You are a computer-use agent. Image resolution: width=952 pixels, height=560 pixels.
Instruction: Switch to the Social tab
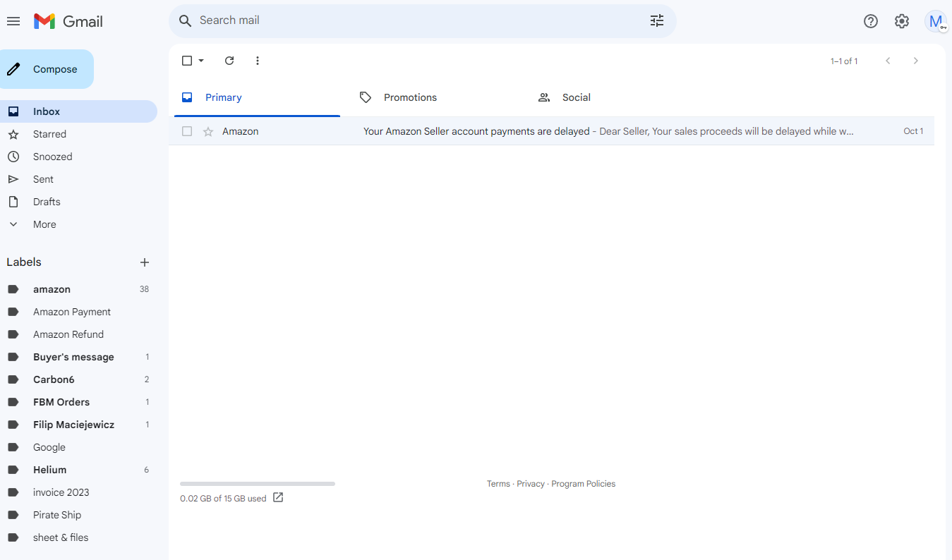tap(614, 97)
